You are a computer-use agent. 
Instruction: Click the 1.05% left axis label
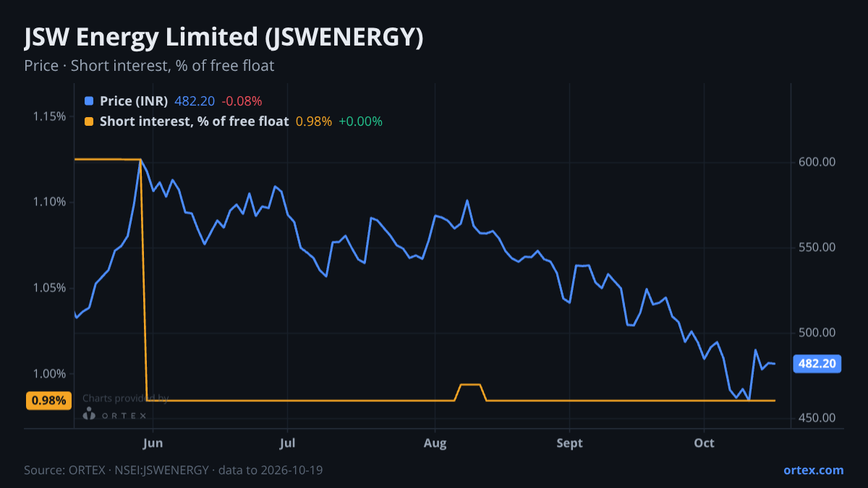(50, 288)
